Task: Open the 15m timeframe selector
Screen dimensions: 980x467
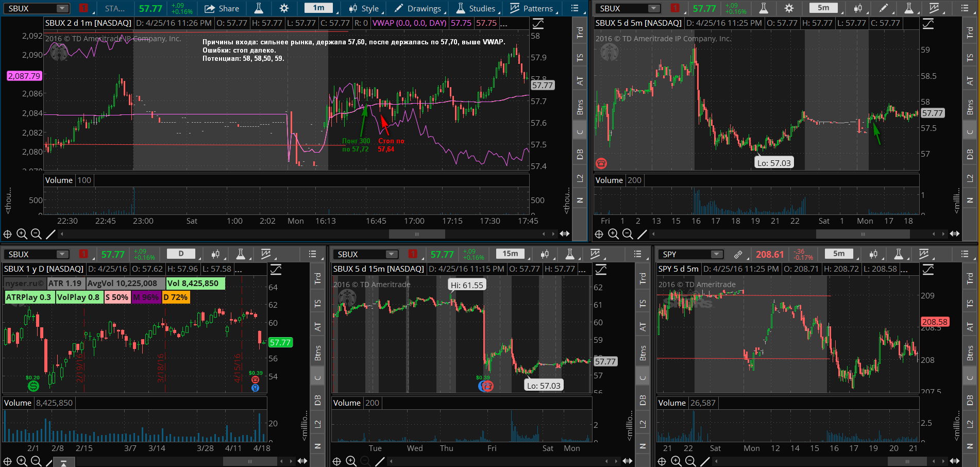Action: coord(510,254)
